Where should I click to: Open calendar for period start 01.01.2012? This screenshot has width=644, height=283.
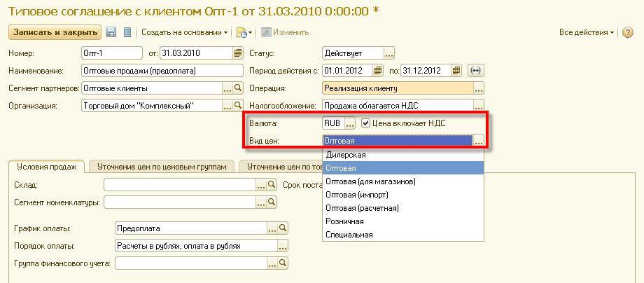coord(378,71)
